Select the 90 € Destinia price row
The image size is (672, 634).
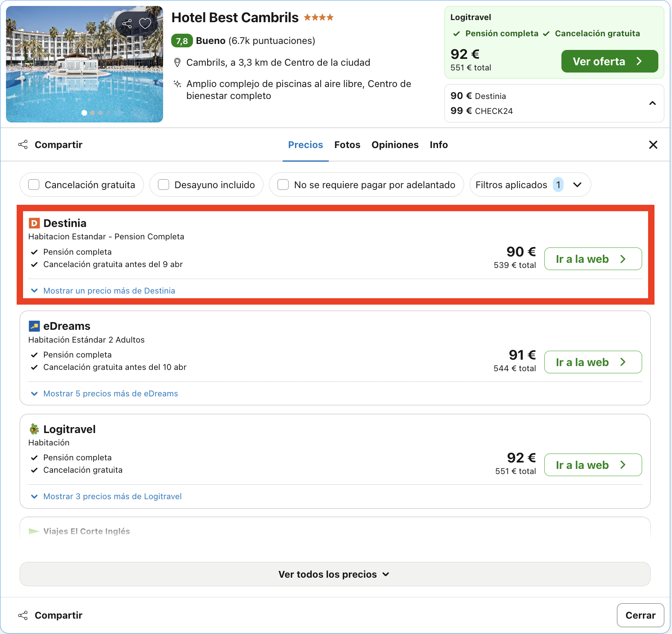coord(478,96)
